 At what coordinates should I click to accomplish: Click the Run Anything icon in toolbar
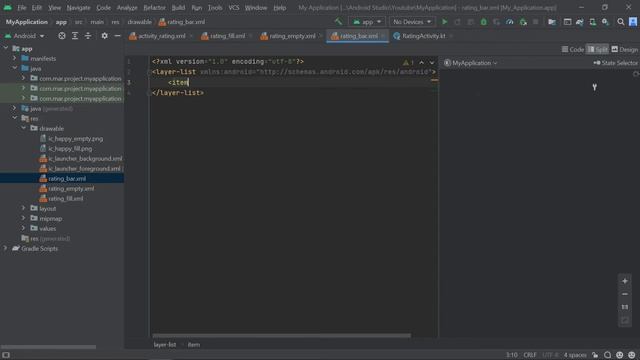pos(567,22)
